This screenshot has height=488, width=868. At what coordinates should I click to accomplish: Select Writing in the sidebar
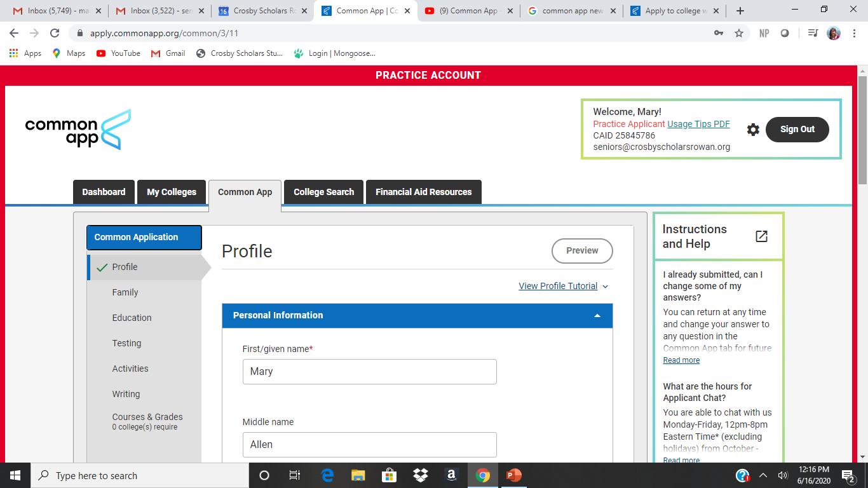coord(126,394)
